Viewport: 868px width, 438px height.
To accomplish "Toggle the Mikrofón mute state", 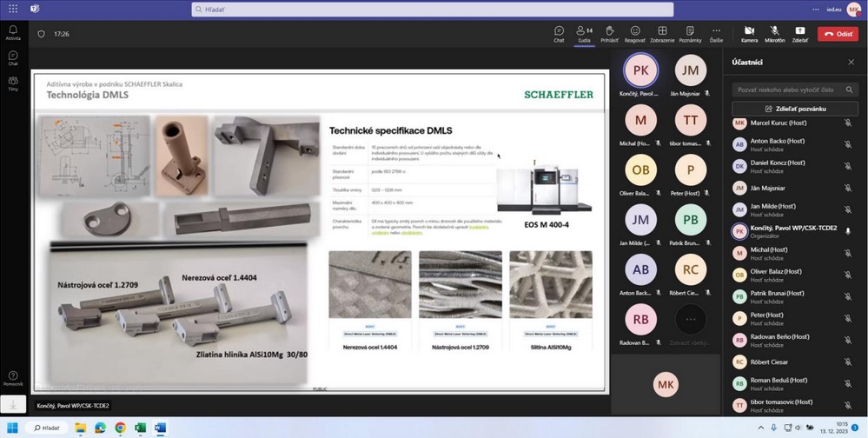I will [774, 33].
